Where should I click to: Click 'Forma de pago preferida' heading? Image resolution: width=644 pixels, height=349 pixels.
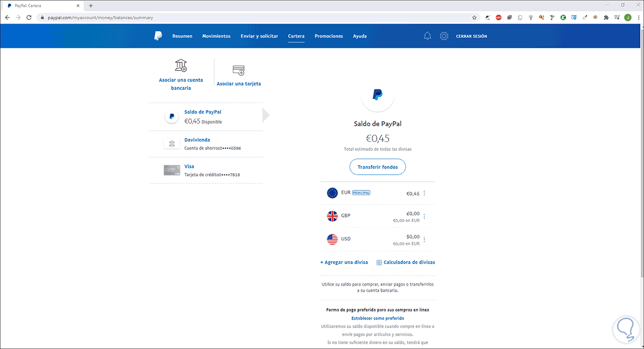coord(378,310)
